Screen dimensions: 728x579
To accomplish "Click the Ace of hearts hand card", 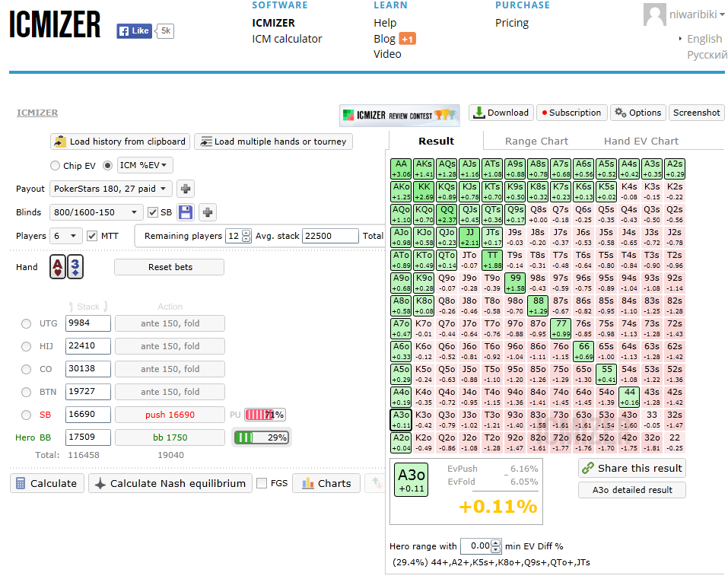I will click(58, 267).
